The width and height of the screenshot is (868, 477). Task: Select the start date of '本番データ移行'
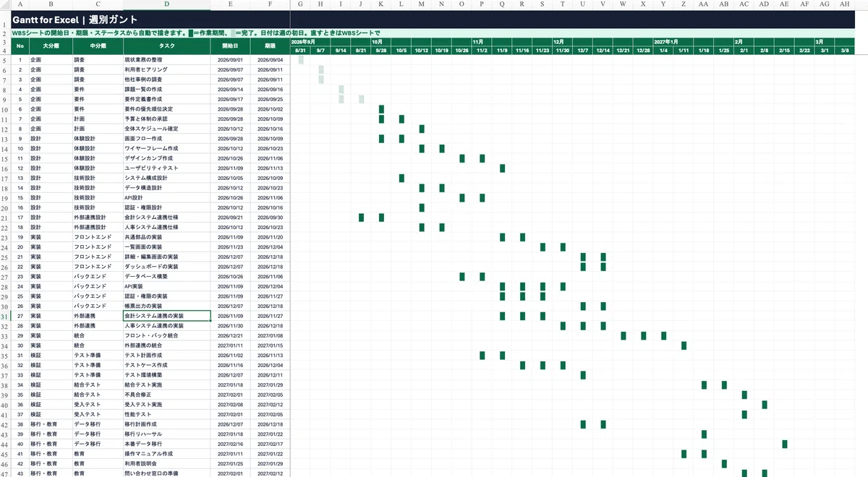[x=229, y=444]
